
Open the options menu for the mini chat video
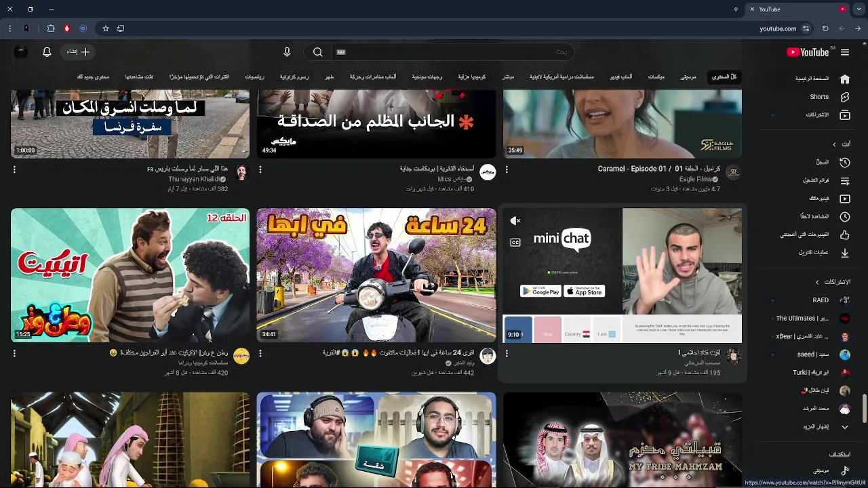click(x=507, y=353)
